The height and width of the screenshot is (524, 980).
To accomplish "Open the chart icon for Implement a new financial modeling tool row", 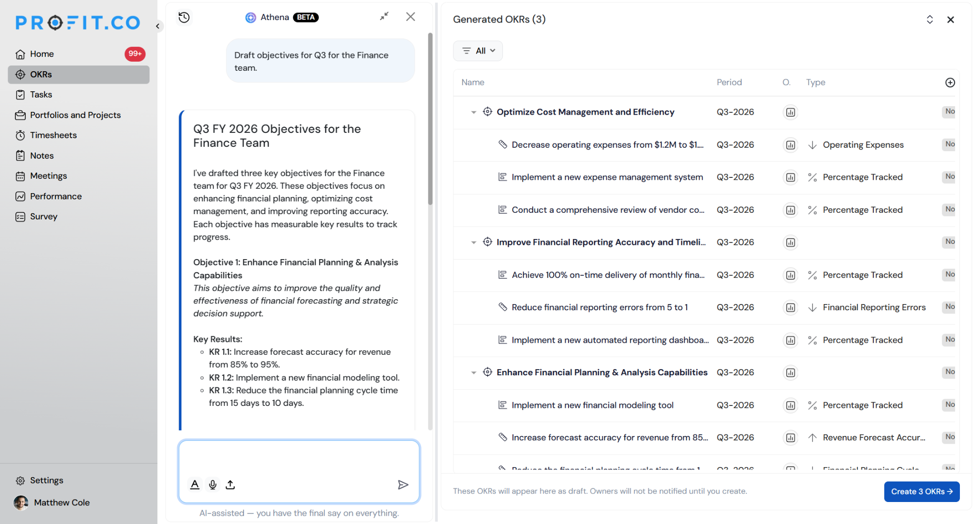I will coord(791,405).
